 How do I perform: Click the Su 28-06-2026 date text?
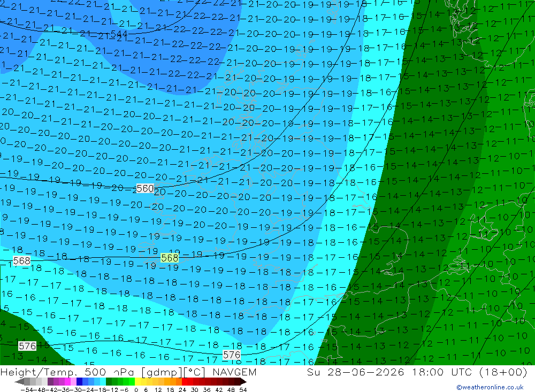coord(356,372)
